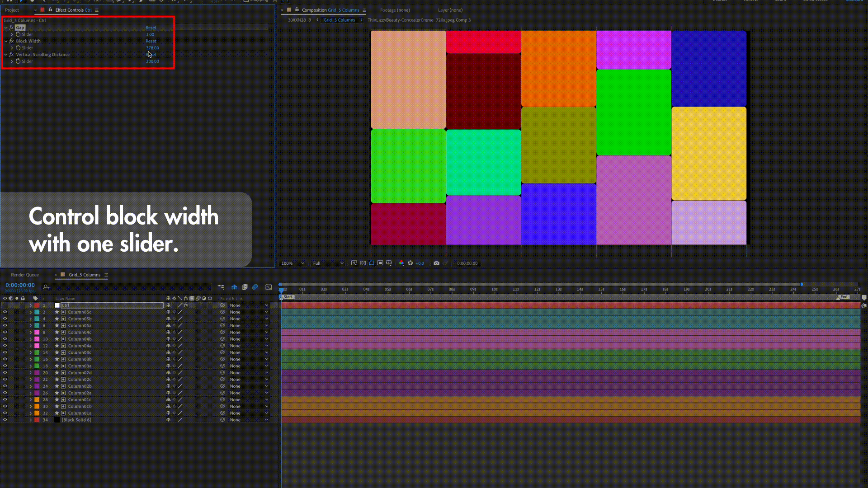Toggle mask and shape path visibility
The width and height of the screenshot is (868, 488).
pos(371,263)
